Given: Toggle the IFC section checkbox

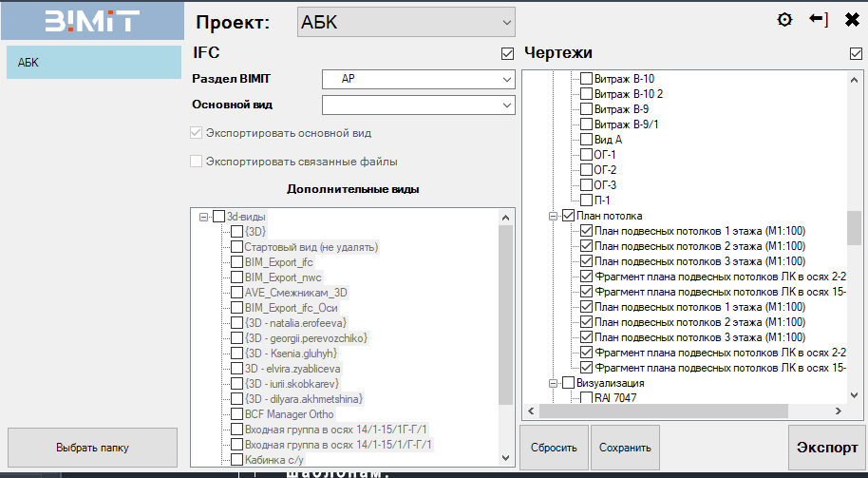Looking at the screenshot, I should (x=507, y=53).
